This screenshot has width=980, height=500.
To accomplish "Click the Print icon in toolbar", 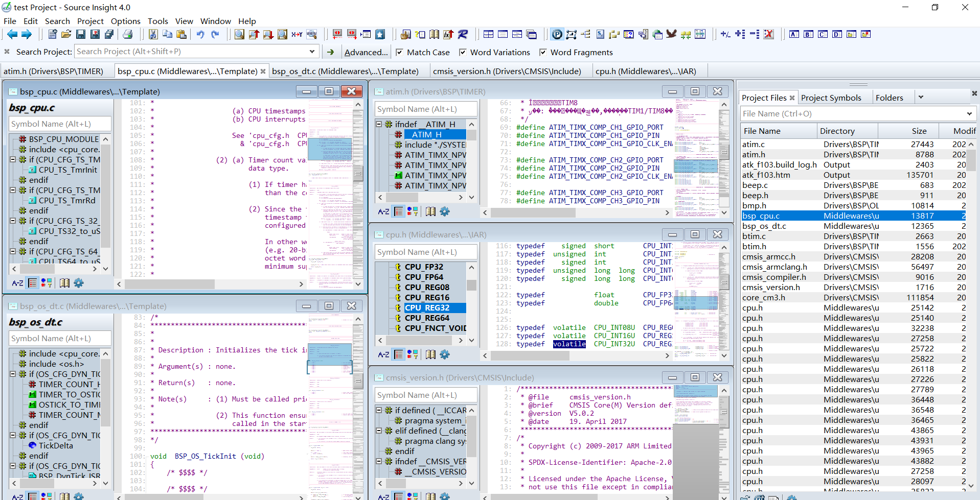I will click(x=128, y=34).
